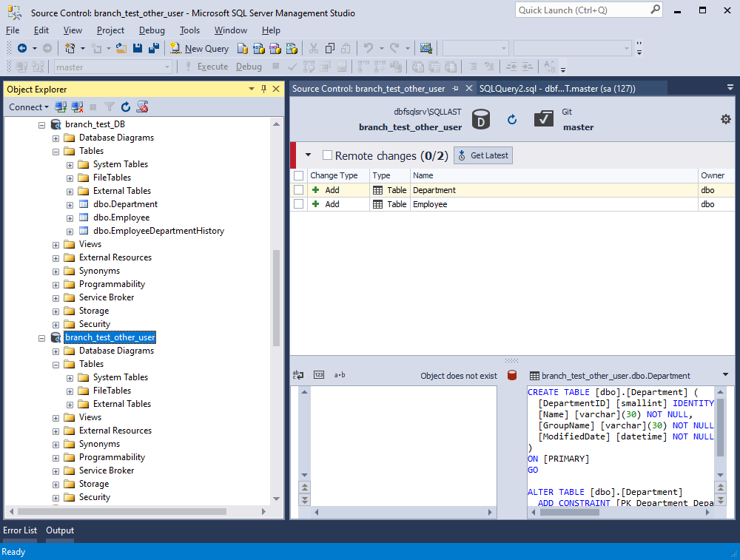Toggle the Remote changes checkbox
Screen dimensions: 740x560
pos(327,155)
